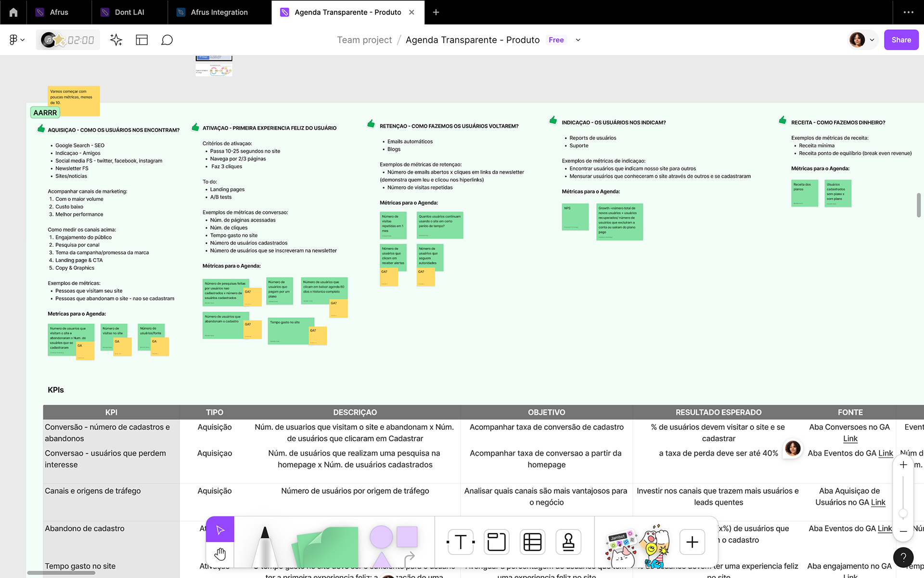Select the thumbs-up icon beside RETENÇAO

pos(371,124)
